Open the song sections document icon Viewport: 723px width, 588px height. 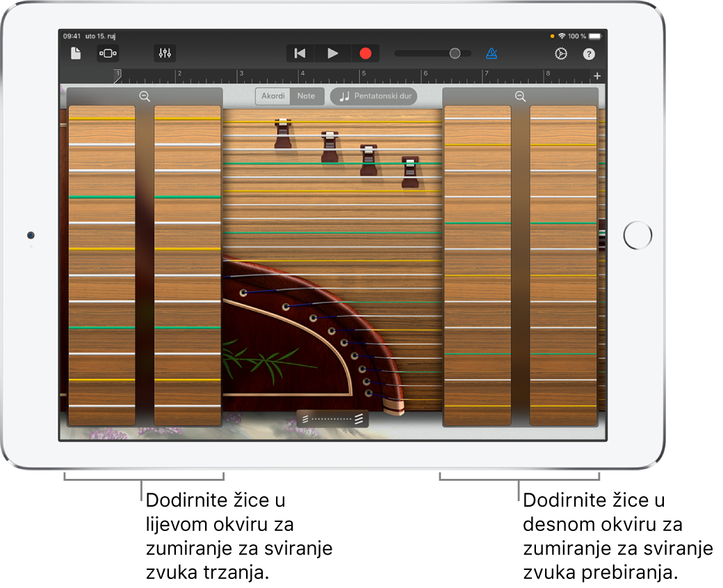point(76,53)
